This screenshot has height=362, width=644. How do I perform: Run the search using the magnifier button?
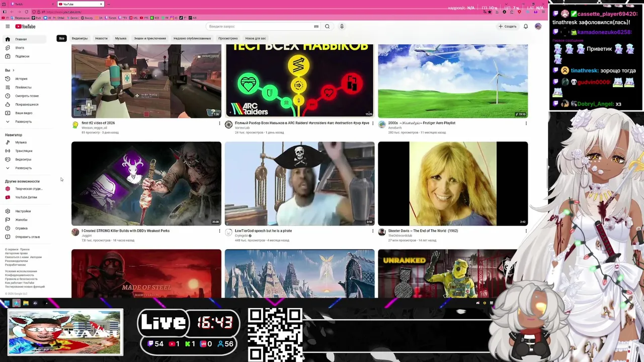click(x=327, y=26)
